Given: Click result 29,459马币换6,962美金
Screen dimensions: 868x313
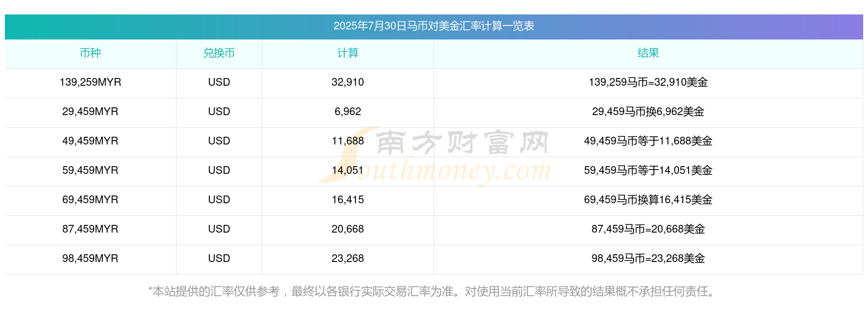Looking at the screenshot, I should coord(648,112).
